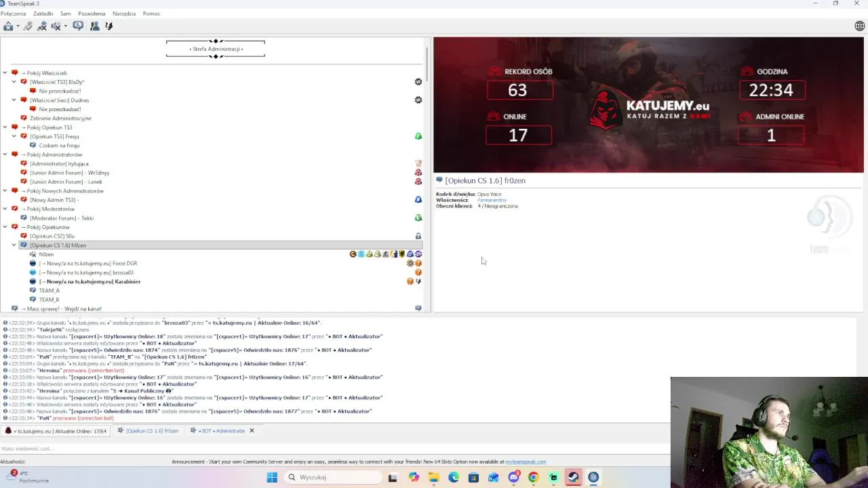This screenshot has height=488, width=868.
Task: Open the myteamspeak.com announcement link
Action: point(526,462)
